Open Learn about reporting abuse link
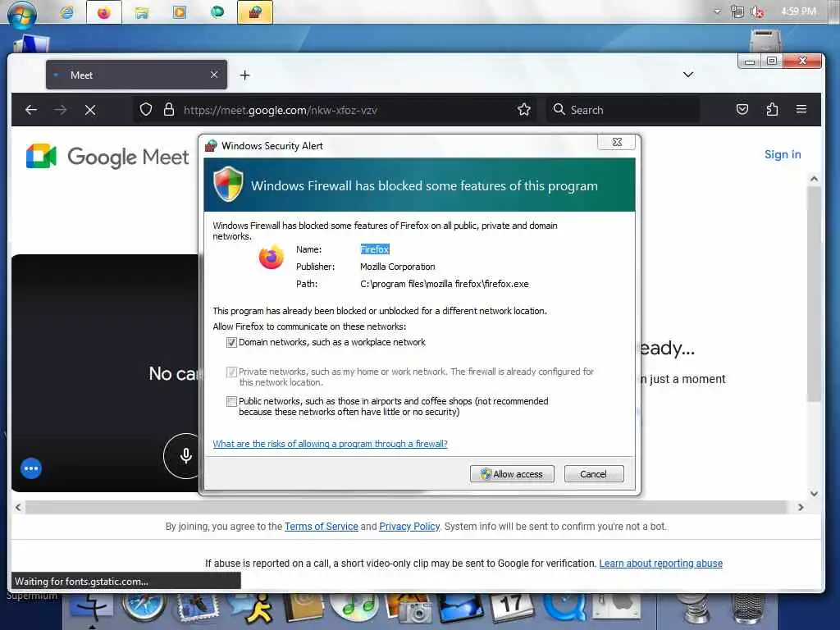Screen dimensions: 840x630 (x=660, y=563)
